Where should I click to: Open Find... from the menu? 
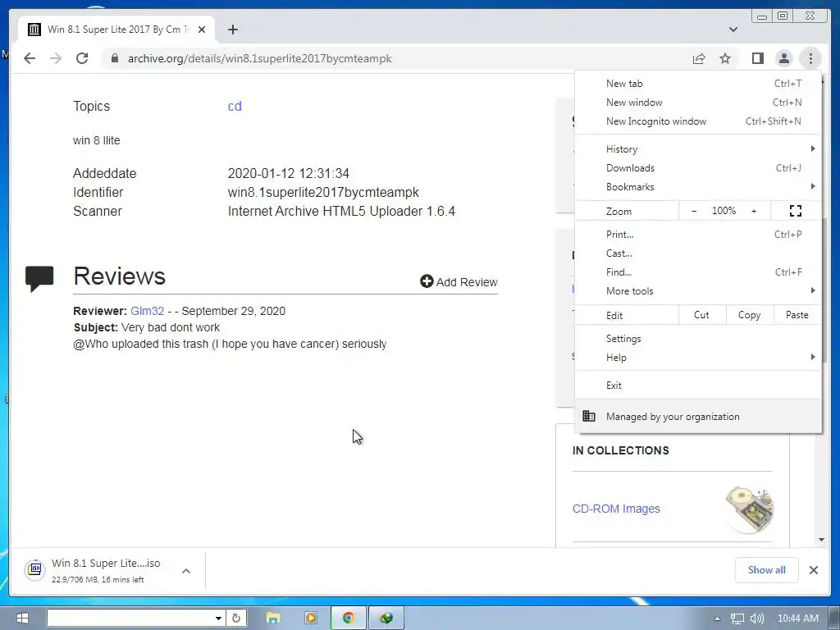tap(698, 272)
